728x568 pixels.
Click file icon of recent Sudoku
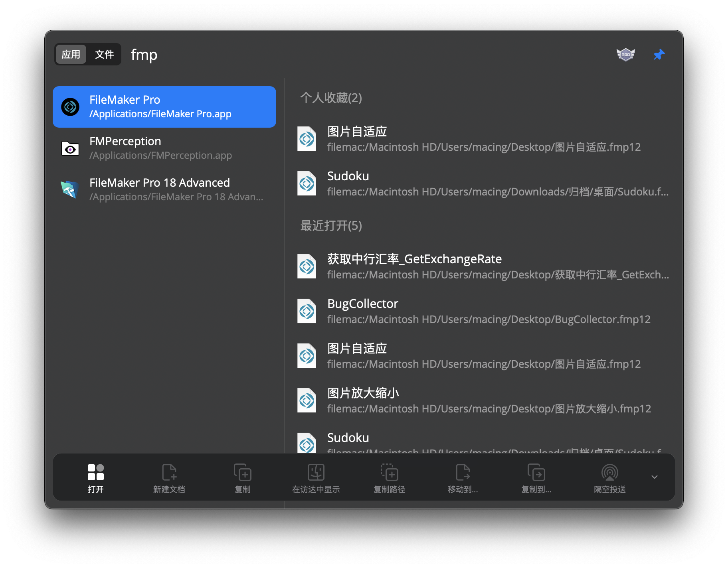tap(307, 443)
